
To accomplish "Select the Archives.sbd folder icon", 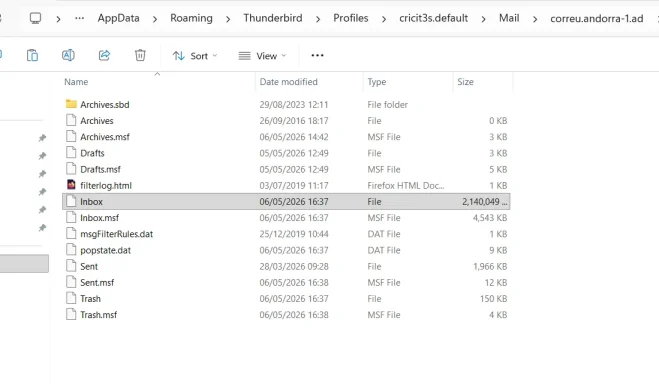I will [x=71, y=104].
